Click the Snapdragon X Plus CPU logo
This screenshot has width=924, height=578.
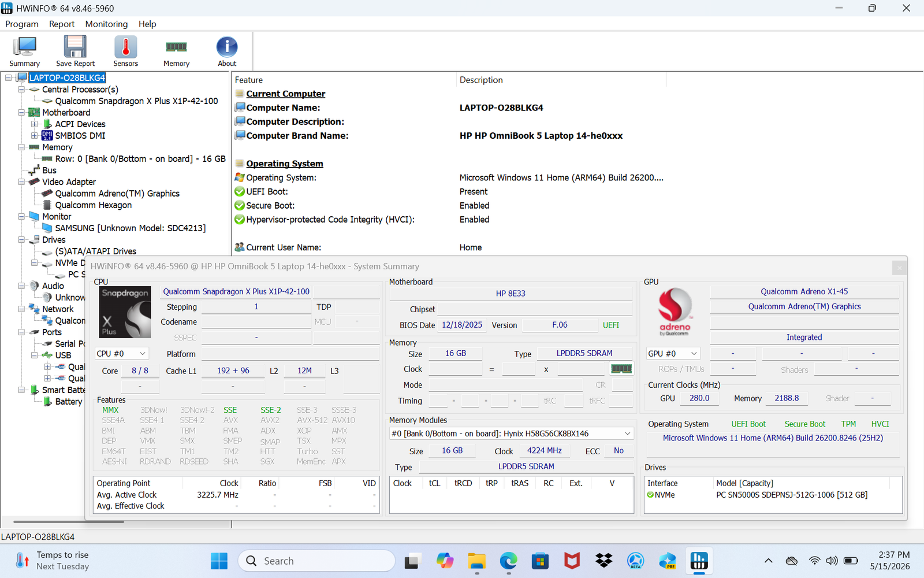125,312
